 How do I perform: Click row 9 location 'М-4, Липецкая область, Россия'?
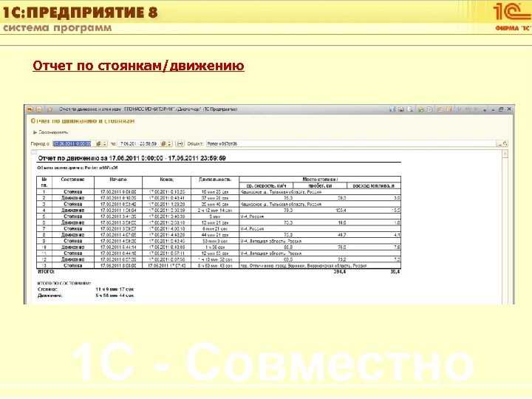pyautogui.click(x=270, y=241)
